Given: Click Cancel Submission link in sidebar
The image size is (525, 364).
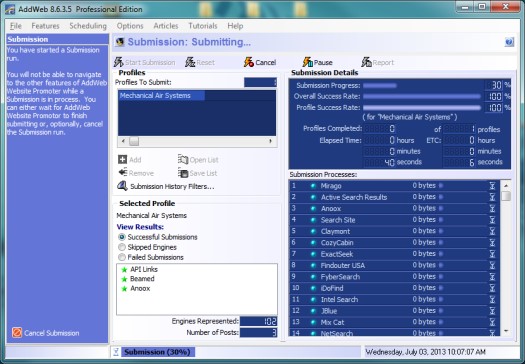Looking at the screenshot, I should pos(52,333).
